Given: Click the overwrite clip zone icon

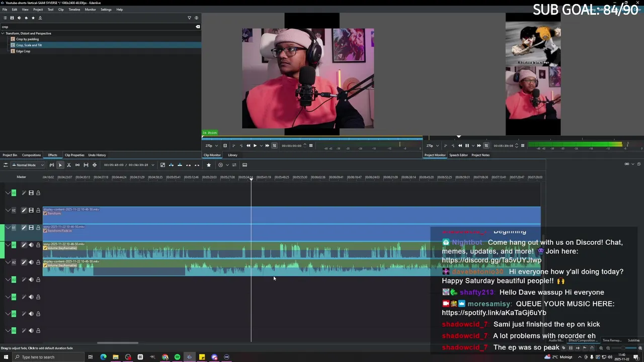Looking at the screenshot, I should pos(180,165).
